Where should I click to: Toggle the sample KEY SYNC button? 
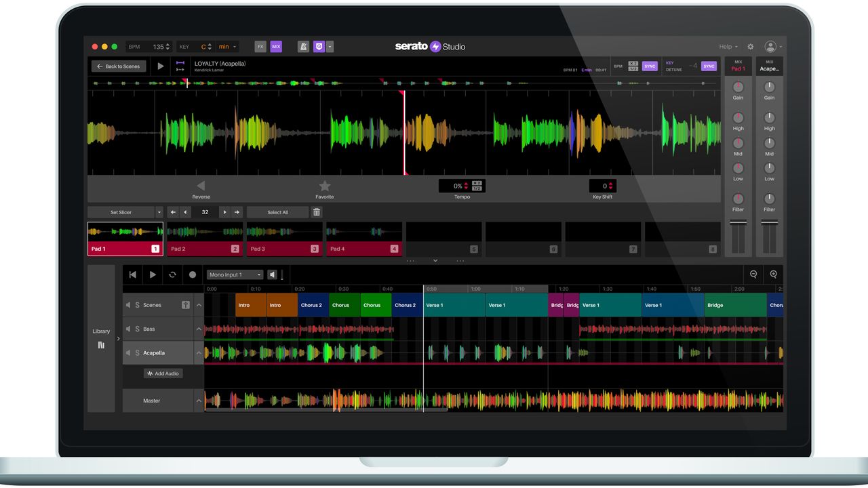pos(709,66)
